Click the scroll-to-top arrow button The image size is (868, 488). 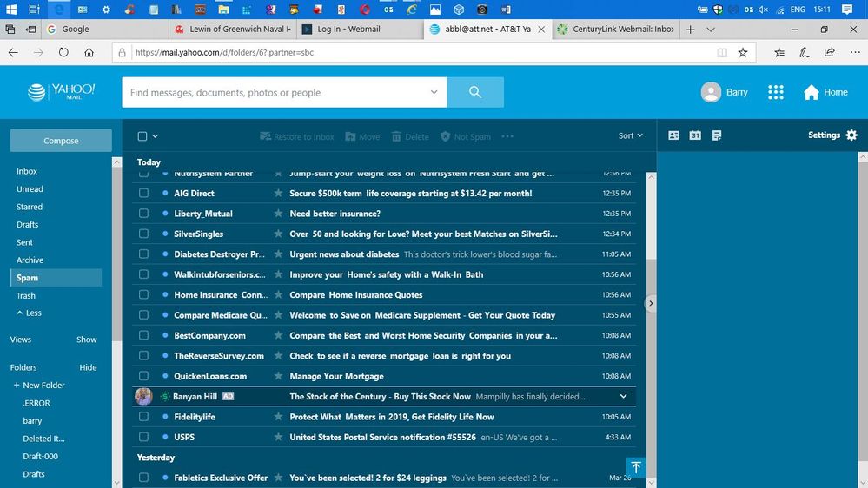pos(636,467)
